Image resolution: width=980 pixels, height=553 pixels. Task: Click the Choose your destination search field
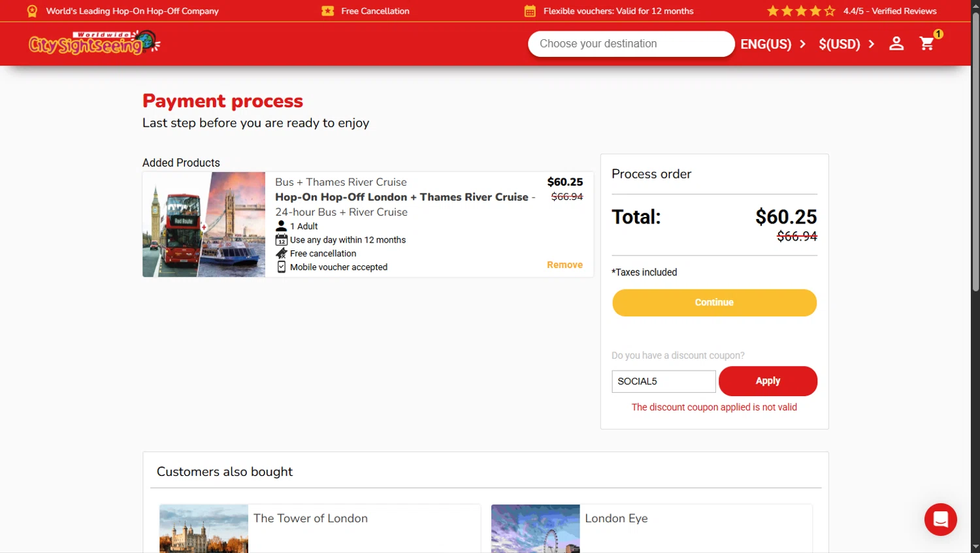631,44
